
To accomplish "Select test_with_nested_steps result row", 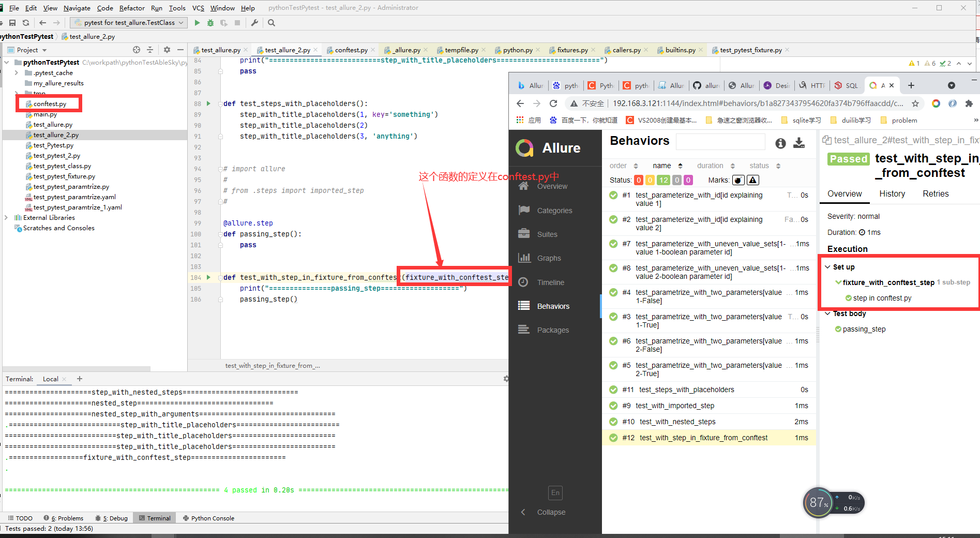I will point(709,422).
